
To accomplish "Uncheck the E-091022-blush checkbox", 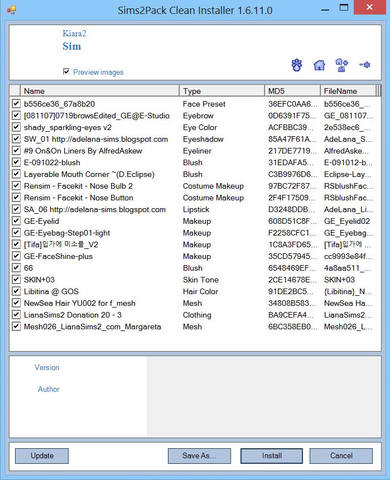I will pos(16,162).
